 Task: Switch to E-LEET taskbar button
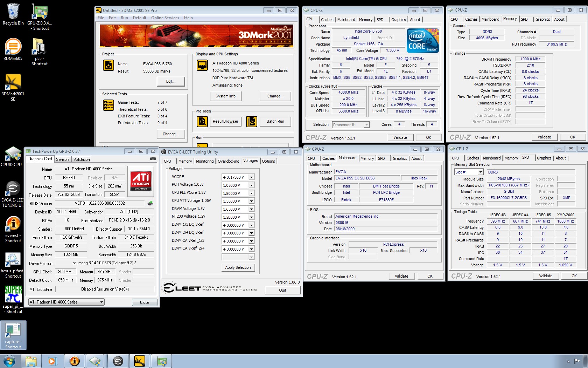(118, 361)
